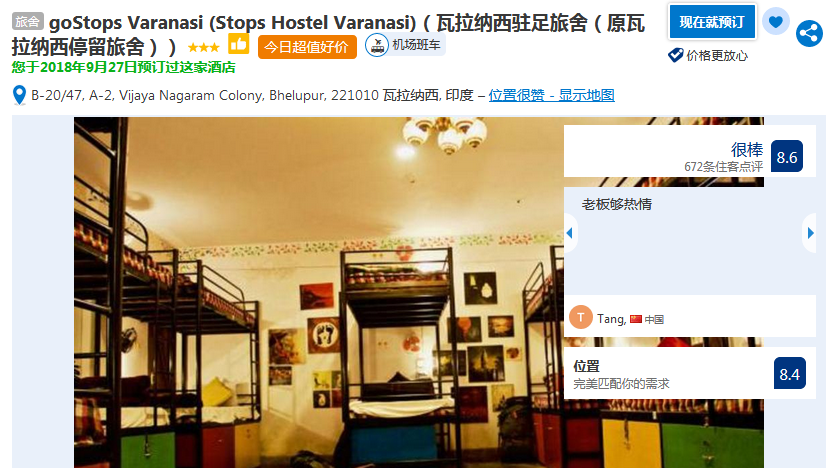Open the 672条住客点评 reviews text
832x468 pixels.
pos(723,167)
